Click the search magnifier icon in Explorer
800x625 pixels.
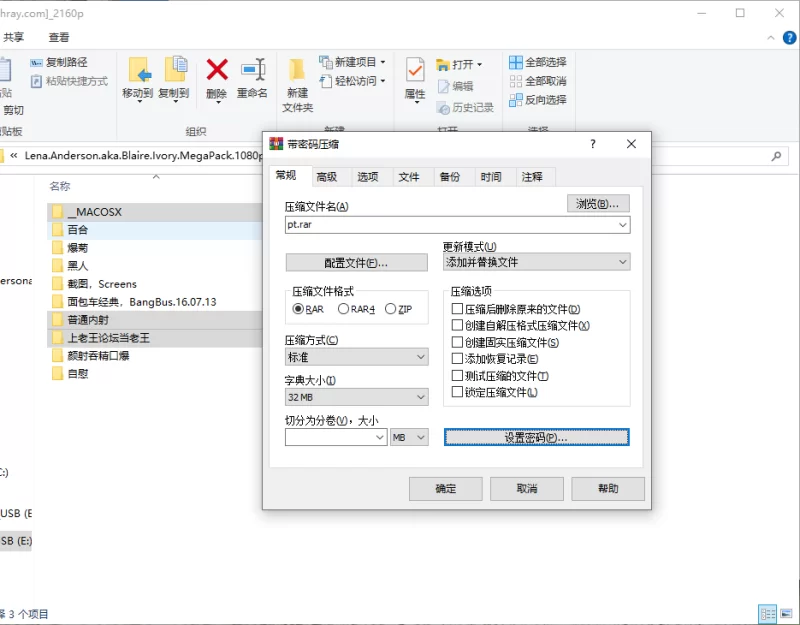776,156
